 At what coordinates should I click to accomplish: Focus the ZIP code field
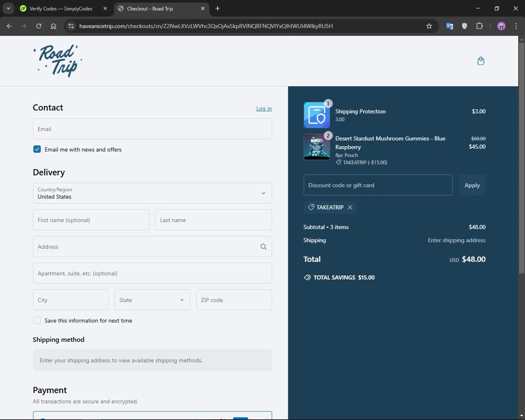pyautogui.click(x=234, y=300)
